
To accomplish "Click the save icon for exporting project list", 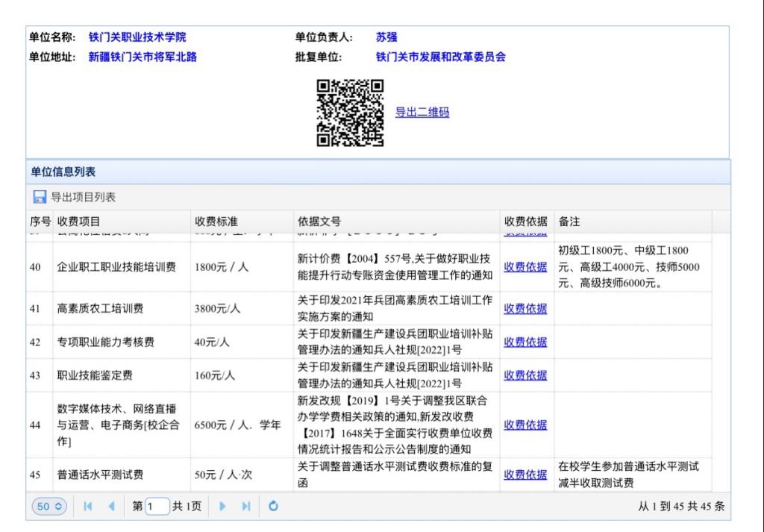I will point(40,197).
